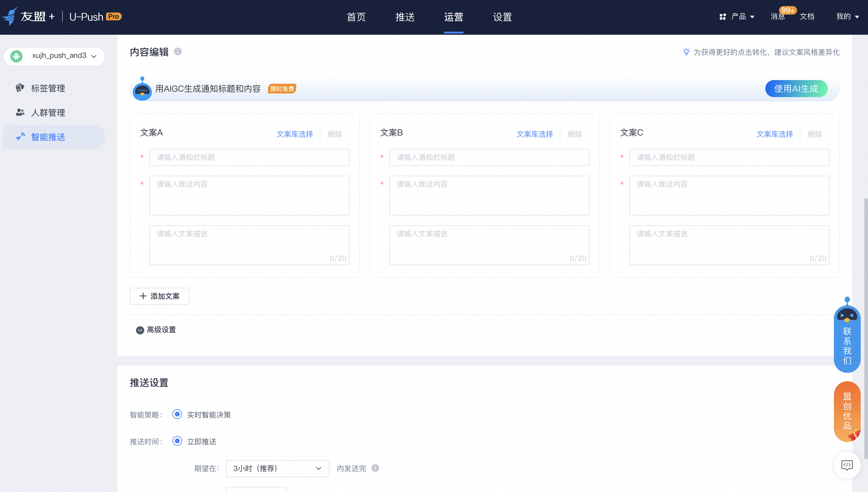This screenshot has height=492, width=868.
Task: Focus 文案B description field
Action: [489, 245]
